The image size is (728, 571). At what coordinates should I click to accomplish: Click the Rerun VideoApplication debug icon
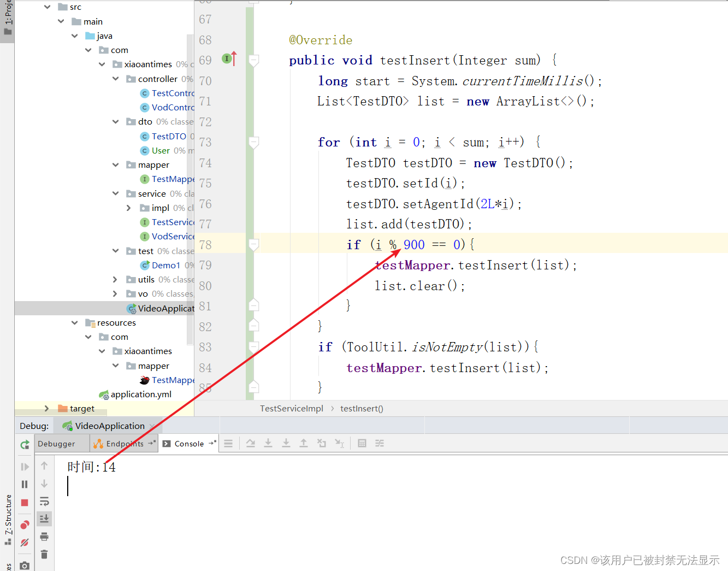coord(25,444)
